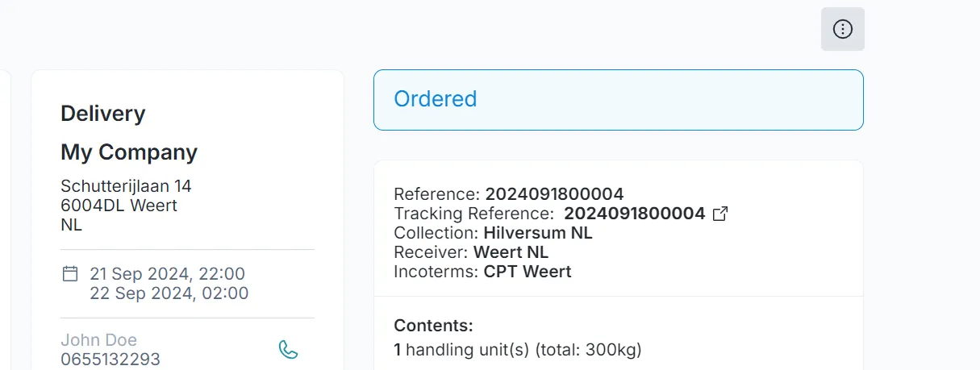Click the Delivery heading
The width and height of the screenshot is (980, 370).
click(x=103, y=114)
